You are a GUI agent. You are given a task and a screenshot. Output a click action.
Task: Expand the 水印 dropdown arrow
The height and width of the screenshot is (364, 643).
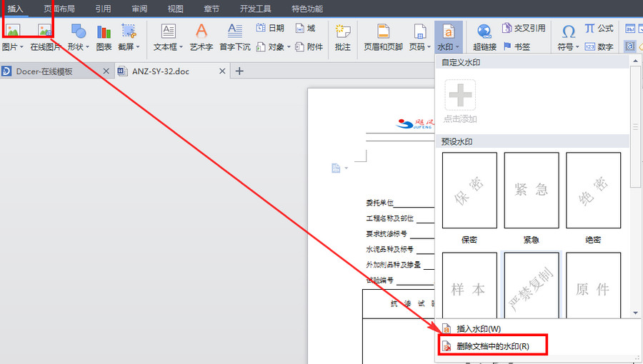click(x=457, y=46)
